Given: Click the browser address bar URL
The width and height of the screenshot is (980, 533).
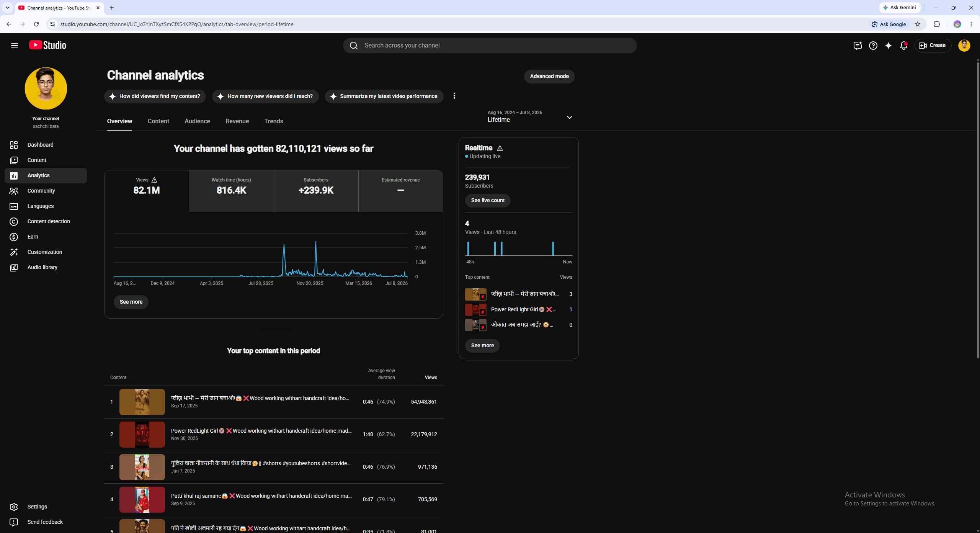Looking at the screenshot, I should 177,24.
